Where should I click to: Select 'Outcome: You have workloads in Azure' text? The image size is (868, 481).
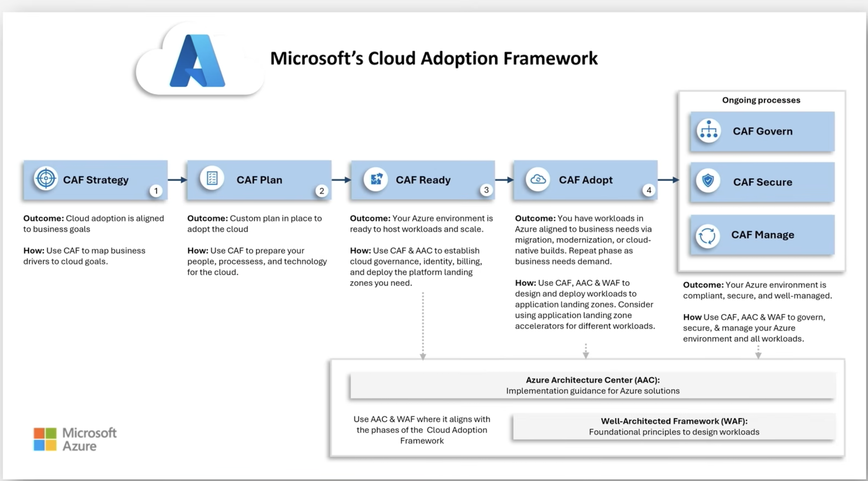click(x=583, y=240)
